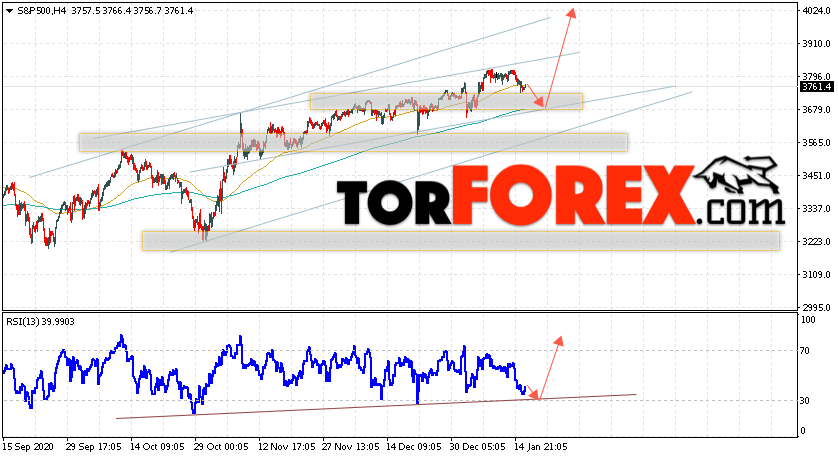The image size is (838, 458).
Task: Click the 3109.0 price axis label
Action: tap(816, 275)
